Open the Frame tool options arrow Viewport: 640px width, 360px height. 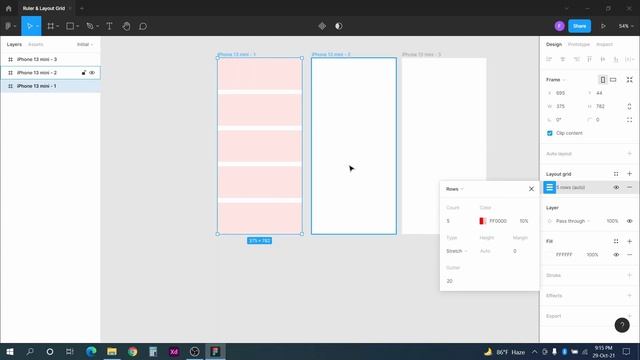(58, 26)
